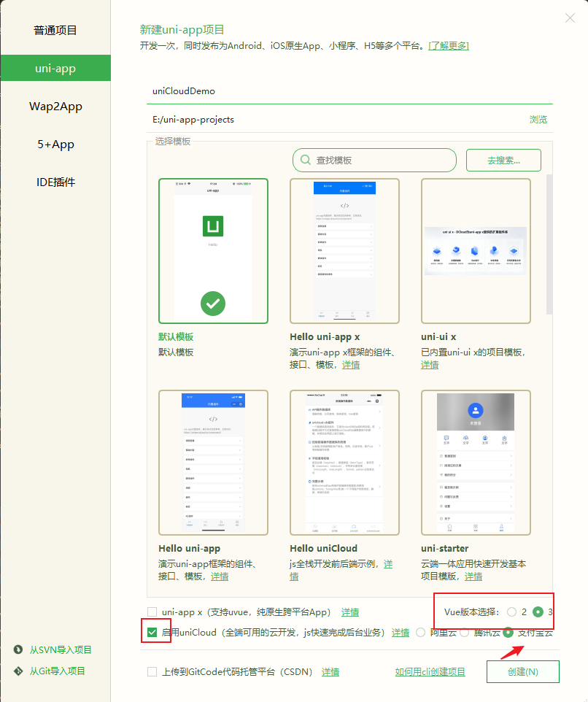Select the uni-app project type
The width and height of the screenshot is (588, 702).
click(x=55, y=68)
